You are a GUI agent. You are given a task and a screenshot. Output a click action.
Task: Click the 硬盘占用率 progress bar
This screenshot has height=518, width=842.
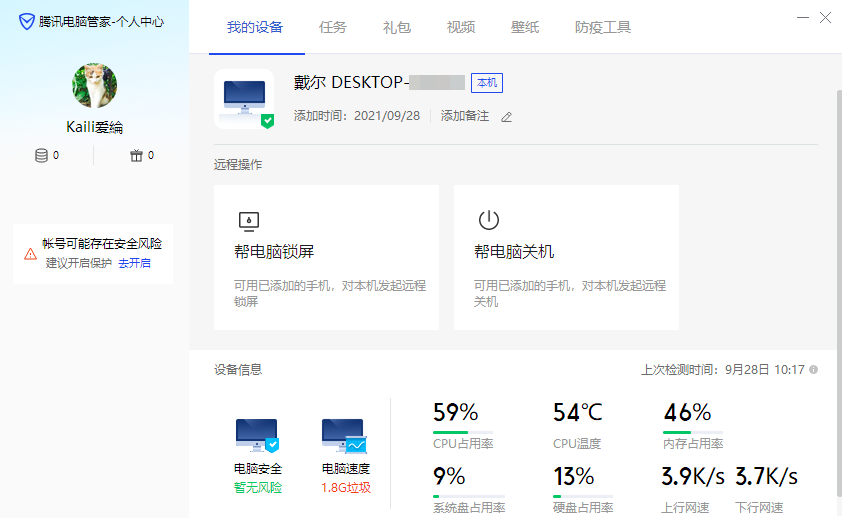583,496
